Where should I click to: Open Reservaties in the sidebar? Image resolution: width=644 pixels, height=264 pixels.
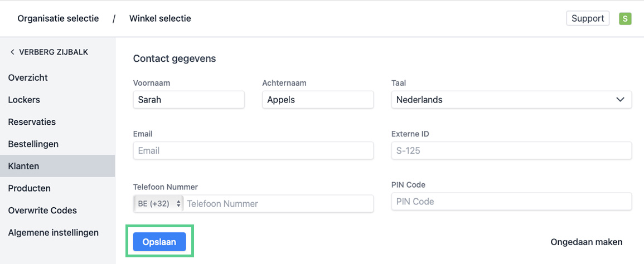32,122
